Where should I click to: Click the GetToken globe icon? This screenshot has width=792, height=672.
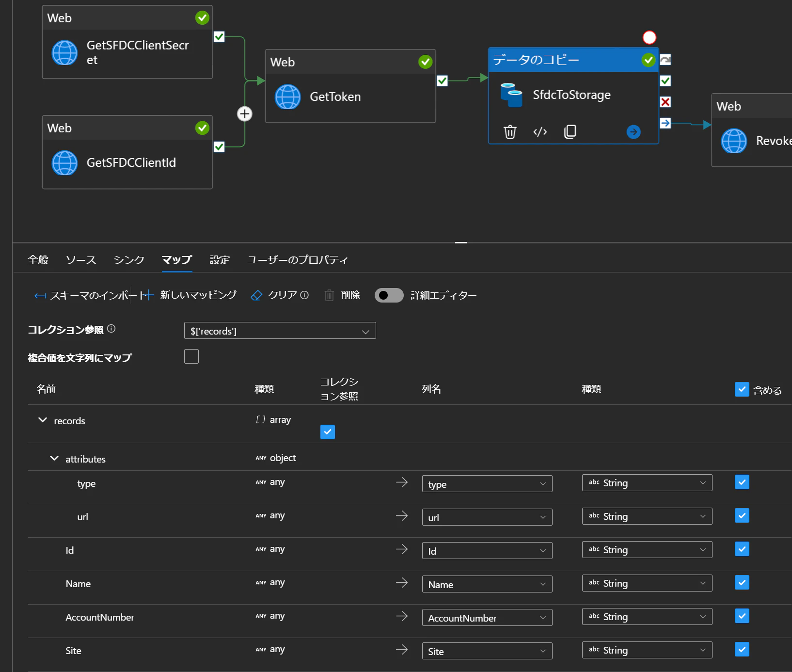288,96
